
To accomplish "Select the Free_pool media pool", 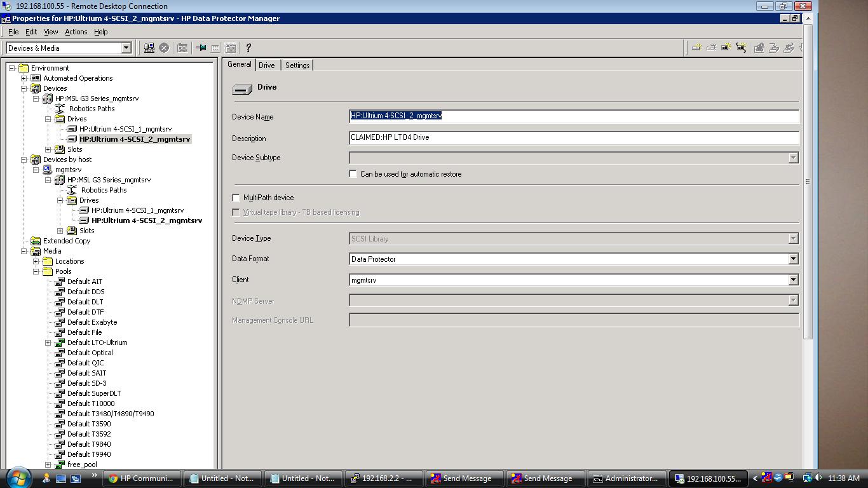I will (x=82, y=464).
